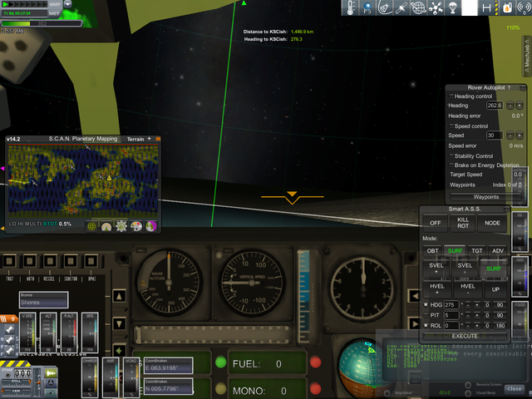Click the NODE button
Viewport: 532px width, 399px height.
[x=492, y=223]
